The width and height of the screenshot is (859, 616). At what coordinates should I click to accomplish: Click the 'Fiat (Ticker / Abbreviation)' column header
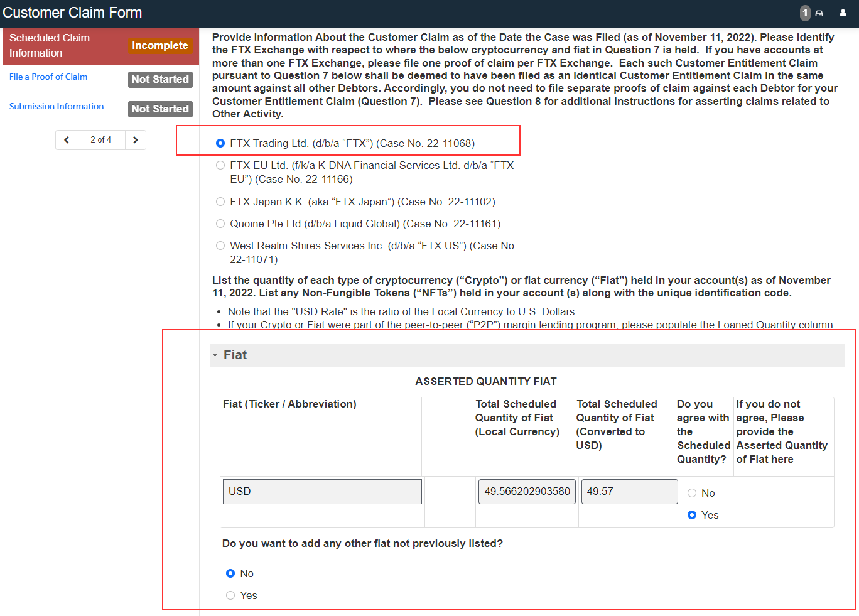289,404
